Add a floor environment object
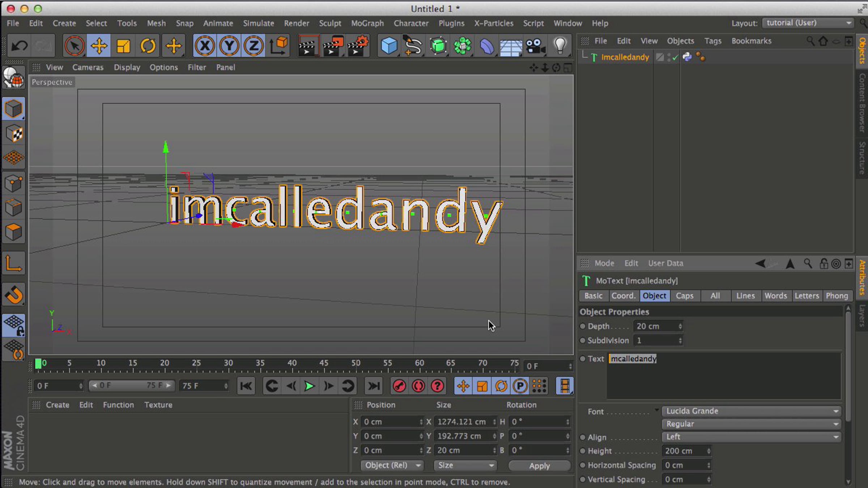The height and width of the screenshot is (488, 868). click(511, 46)
